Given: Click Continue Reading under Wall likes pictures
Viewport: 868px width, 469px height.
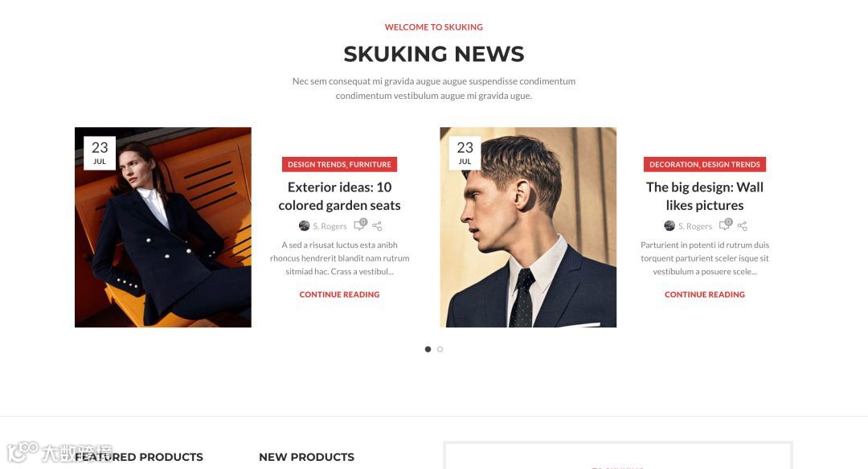Looking at the screenshot, I should click(x=705, y=294).
